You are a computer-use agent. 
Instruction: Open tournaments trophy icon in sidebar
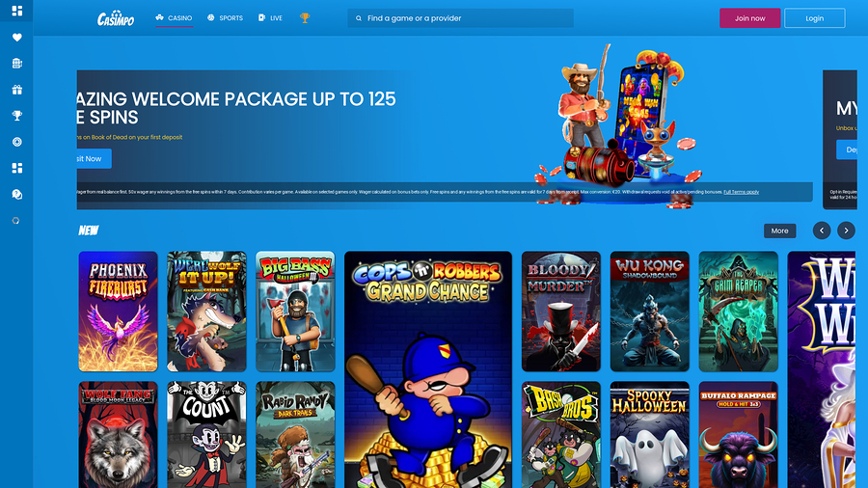click(x=16, y=116)
